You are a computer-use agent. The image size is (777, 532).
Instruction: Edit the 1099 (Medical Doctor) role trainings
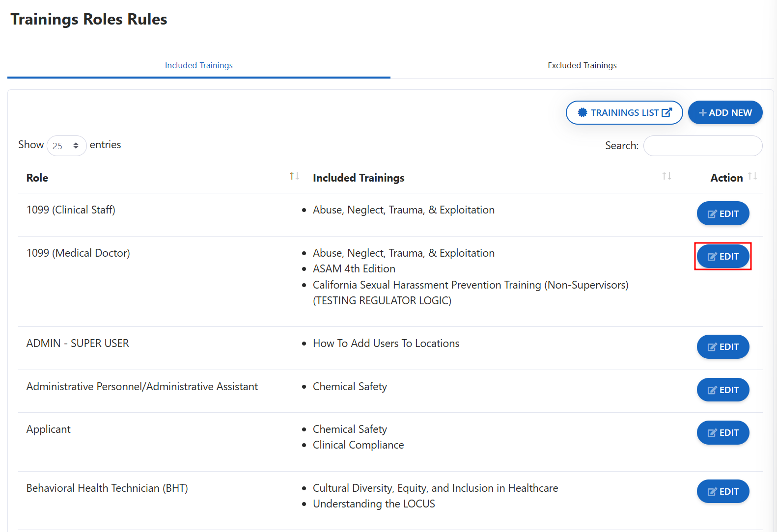click(722, 256)
